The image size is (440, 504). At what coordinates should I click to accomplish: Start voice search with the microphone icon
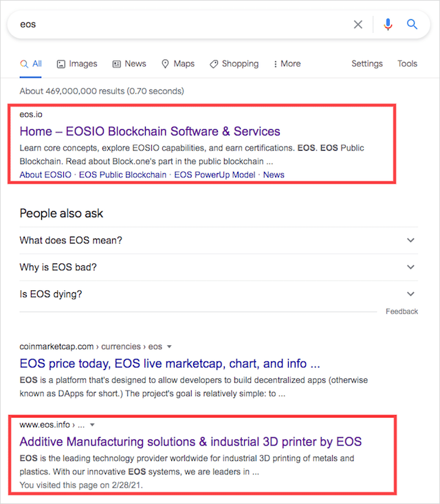pyautogui.click(x=388, y=25)
